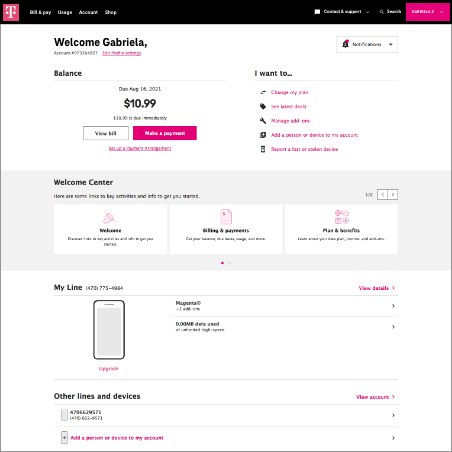Click the phone icon for Report lost device
This screenshot has width=452, height=452.
pyautogui.click(x=263, y=149)
